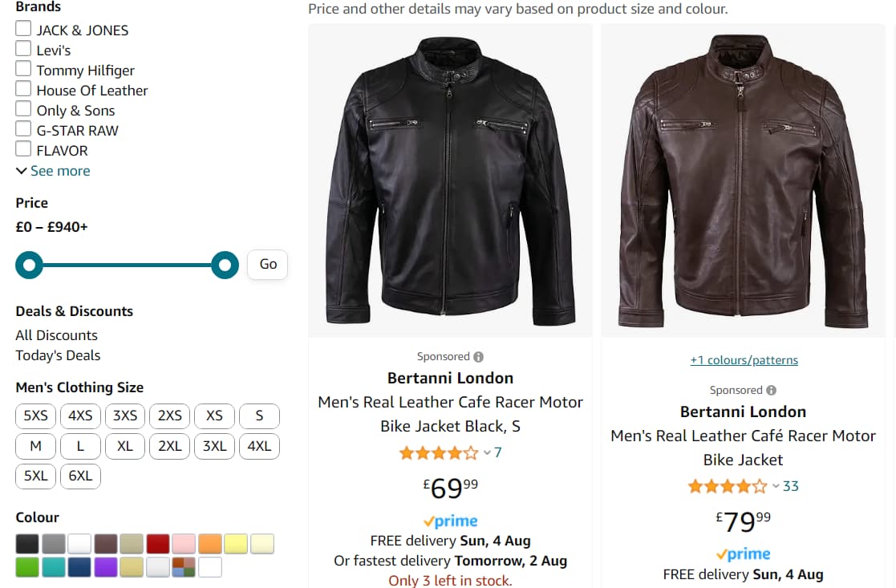Click the Sponsored info icon on brown jacket listing
The image size is (896, 588).
(x=771, y=389)
